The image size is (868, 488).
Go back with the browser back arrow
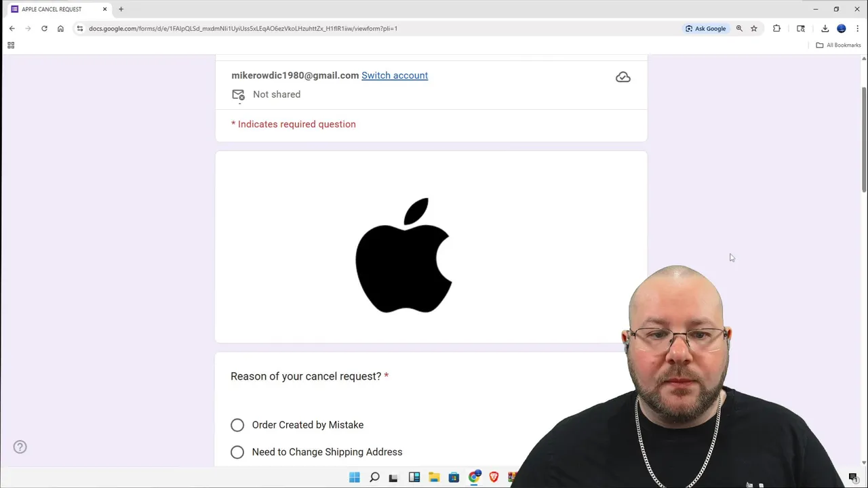click(12, 28)
